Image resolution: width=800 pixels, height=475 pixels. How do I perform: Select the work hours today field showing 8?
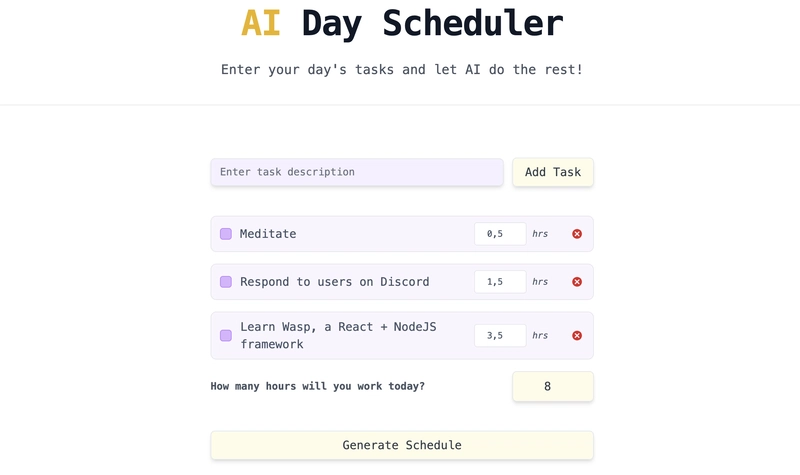coord(553,386)
